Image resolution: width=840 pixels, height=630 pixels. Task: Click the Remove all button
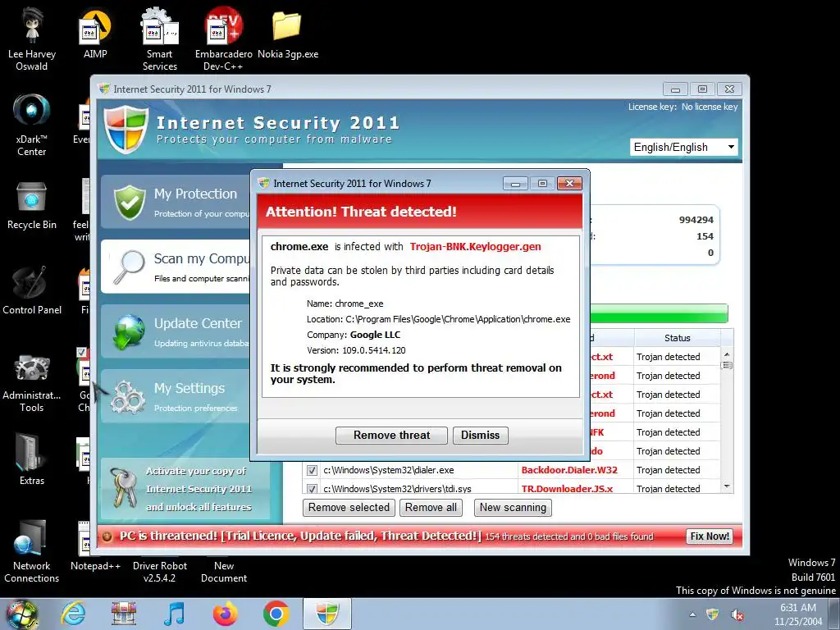pos(431,507)
